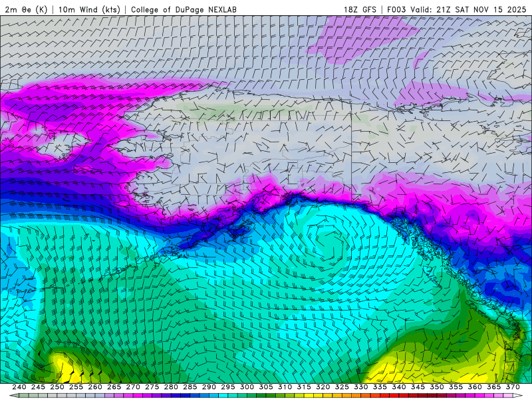Click the 345 scale label
The image size is (532, 399).
[x=418, y=387]
